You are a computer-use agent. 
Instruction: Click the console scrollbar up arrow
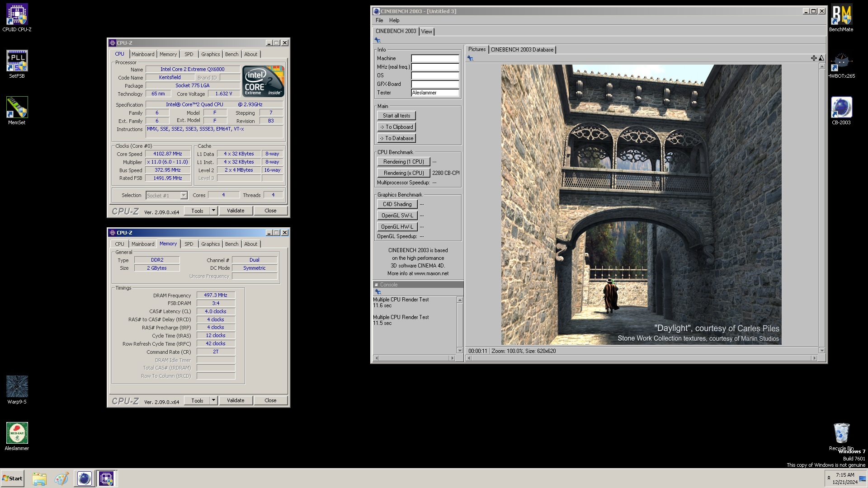460,300
